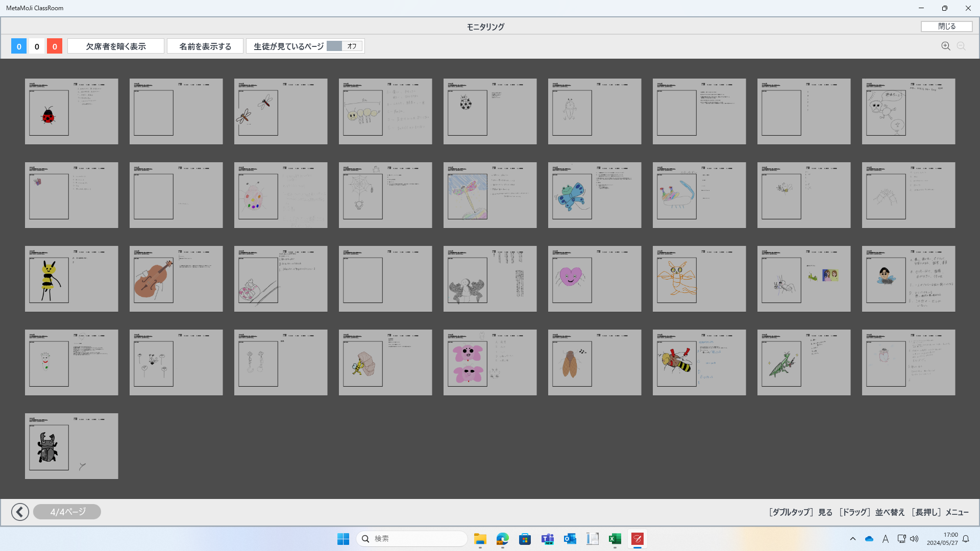Screen dimensions: 980x551
Task: Click the taskbar 検索 search field
Action: [412, 539]
